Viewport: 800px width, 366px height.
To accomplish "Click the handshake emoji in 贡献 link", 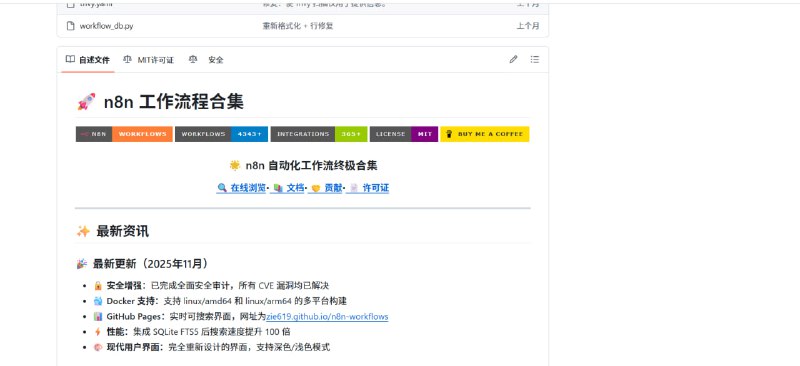I will (315, 188).
